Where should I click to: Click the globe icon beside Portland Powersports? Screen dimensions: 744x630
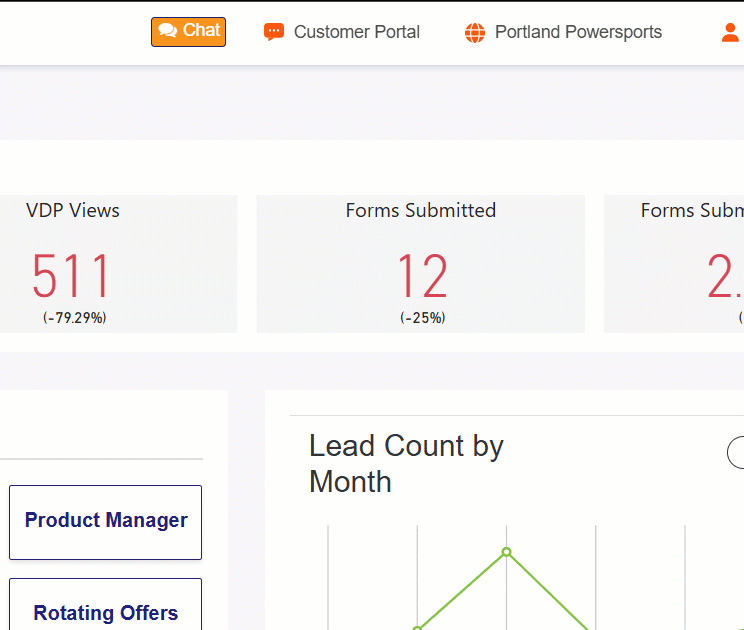pos(474,33)
